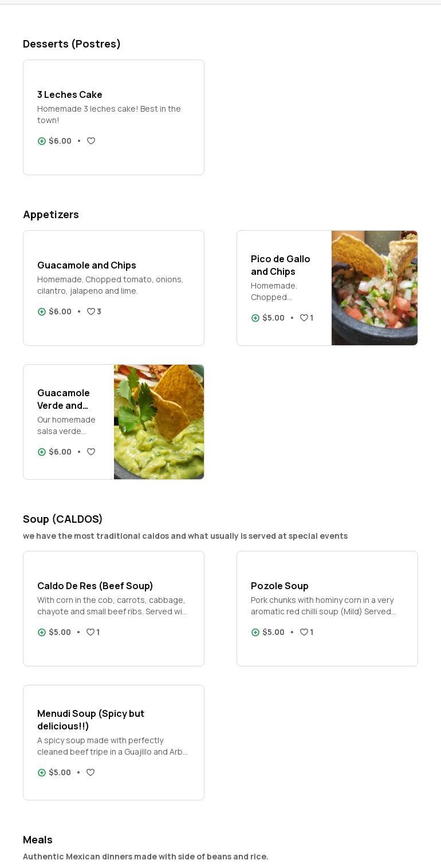Favorite the 3 Leches Cake heart

click(91, 141)
